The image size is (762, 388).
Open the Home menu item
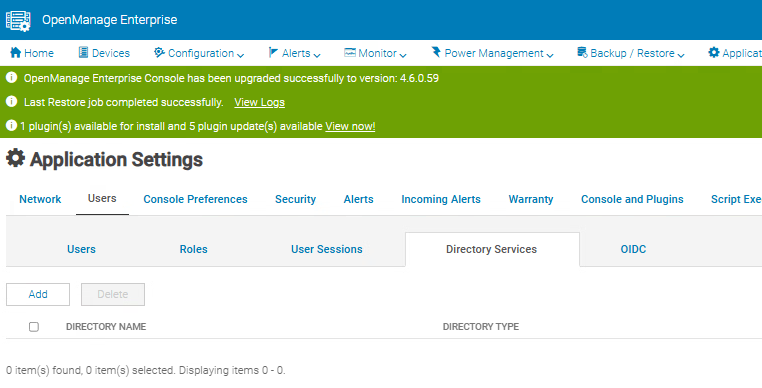(32, 53)
